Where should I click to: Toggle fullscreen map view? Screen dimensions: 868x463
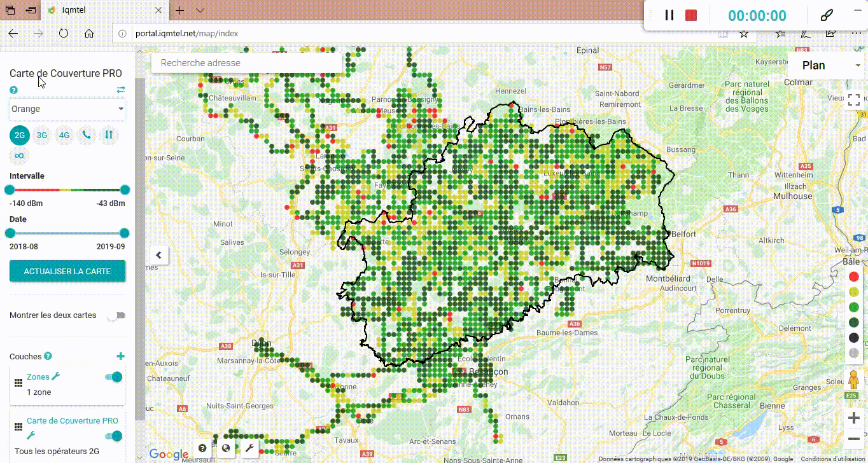click(x=853, y=100)
